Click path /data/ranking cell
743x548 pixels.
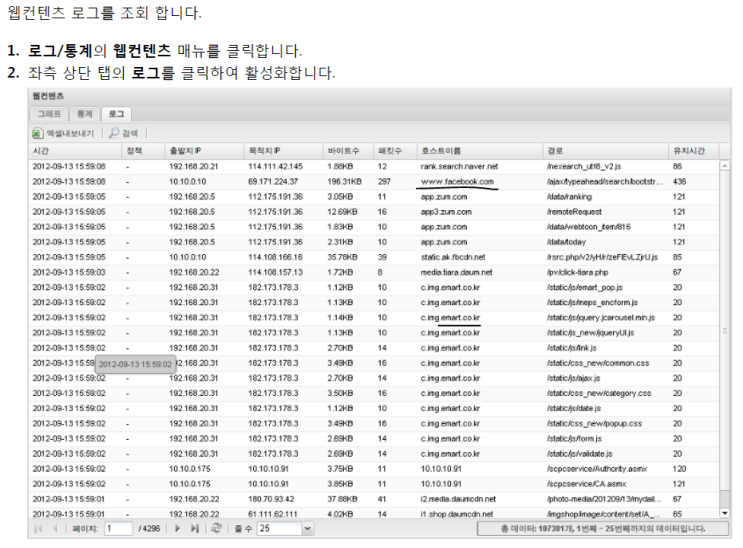(569, 197)
